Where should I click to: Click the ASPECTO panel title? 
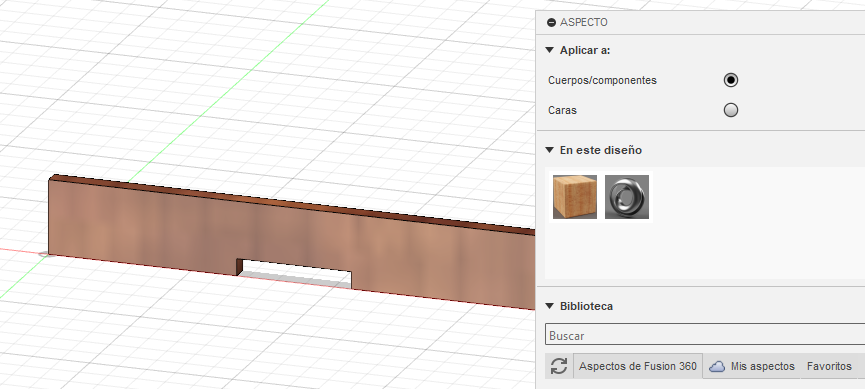click(x=584, y=23)
